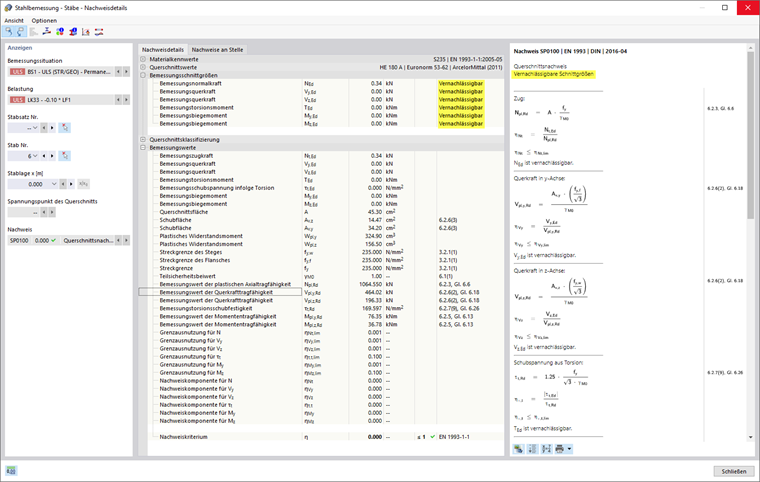The image size is (760, 482).
Task: Collapse the Bemessungswerte section
Action: pyautogui.click(x=143, y=147)
